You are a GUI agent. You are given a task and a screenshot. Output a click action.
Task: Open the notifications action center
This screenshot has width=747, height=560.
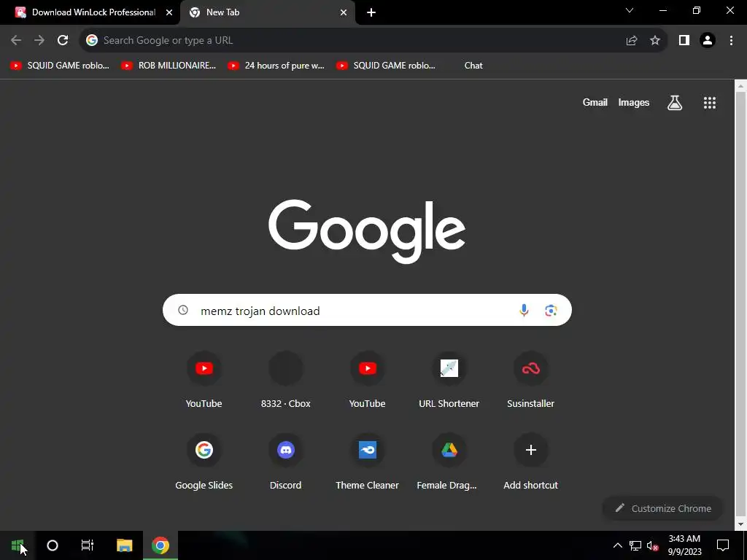pos(723,545)
